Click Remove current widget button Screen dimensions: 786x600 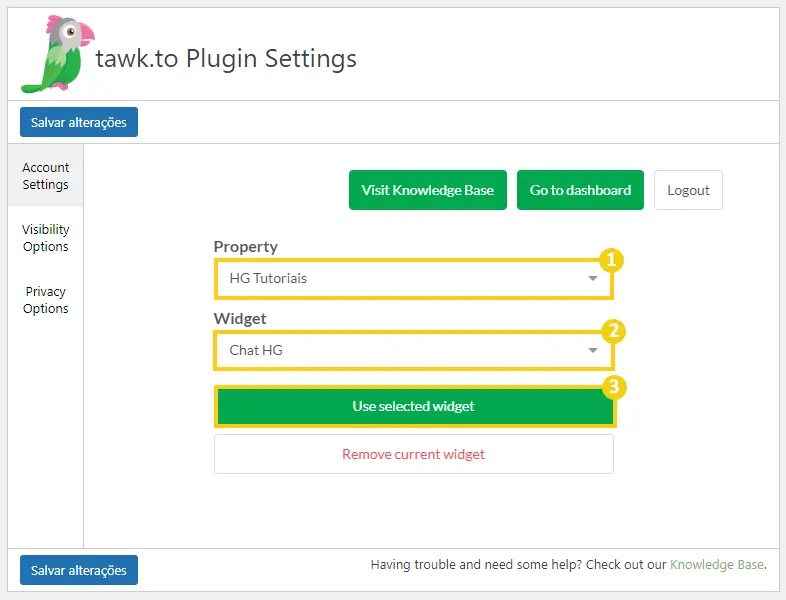(x=414, y=454)
